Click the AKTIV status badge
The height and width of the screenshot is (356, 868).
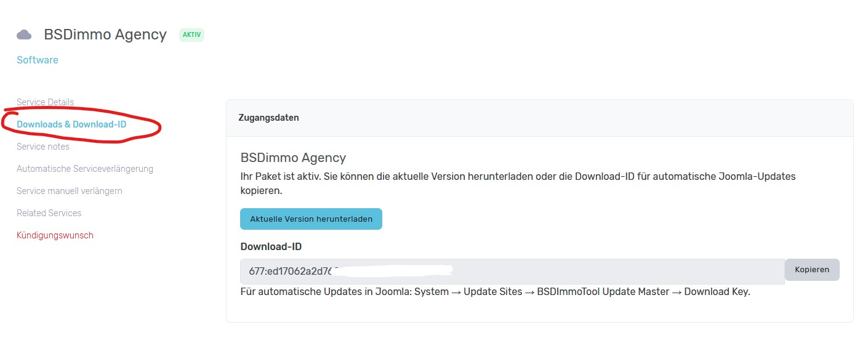pos(191,35)
